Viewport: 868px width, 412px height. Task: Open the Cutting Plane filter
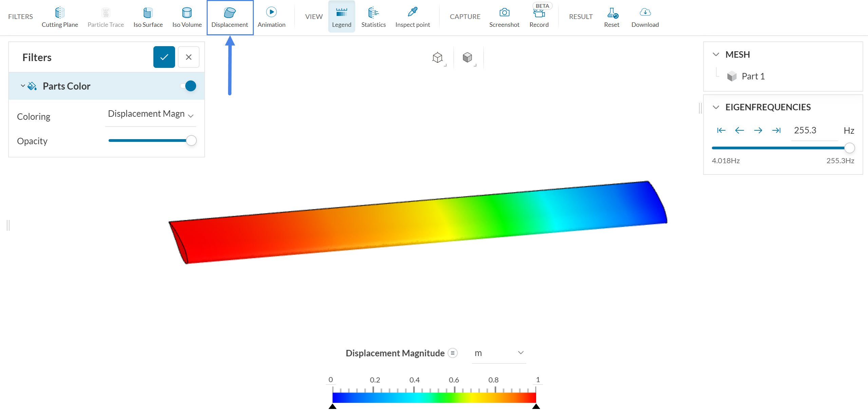coord(60,17)
